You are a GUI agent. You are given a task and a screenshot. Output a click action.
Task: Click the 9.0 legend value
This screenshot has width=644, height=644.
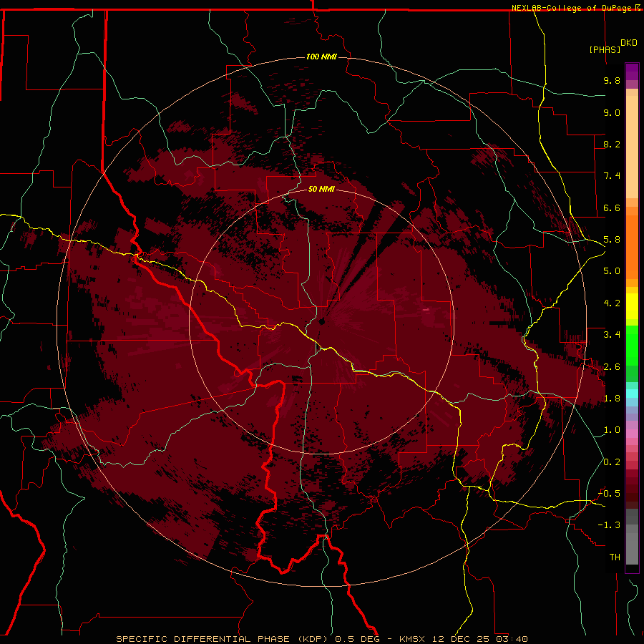click(612, 112)
